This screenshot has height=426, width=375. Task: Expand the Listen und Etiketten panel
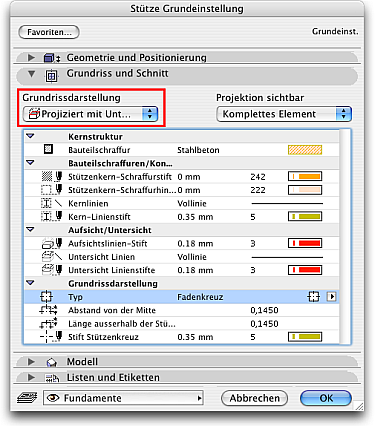(31, 377)
